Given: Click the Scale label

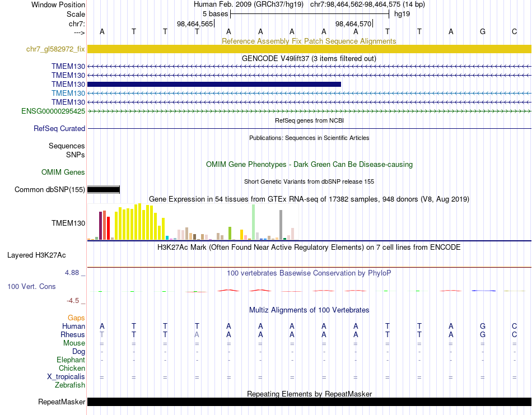Looking at the screenshot, I should (x=76, y=14).
